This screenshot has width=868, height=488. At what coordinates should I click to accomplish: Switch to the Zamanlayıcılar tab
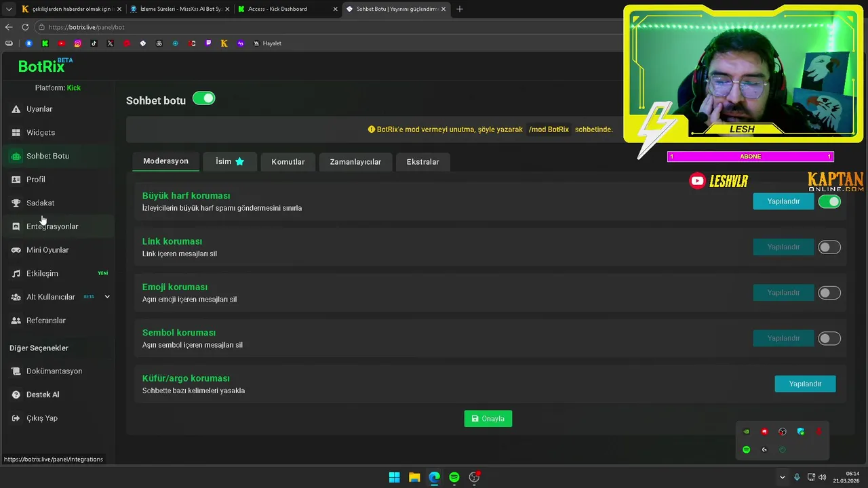(355, 162)
